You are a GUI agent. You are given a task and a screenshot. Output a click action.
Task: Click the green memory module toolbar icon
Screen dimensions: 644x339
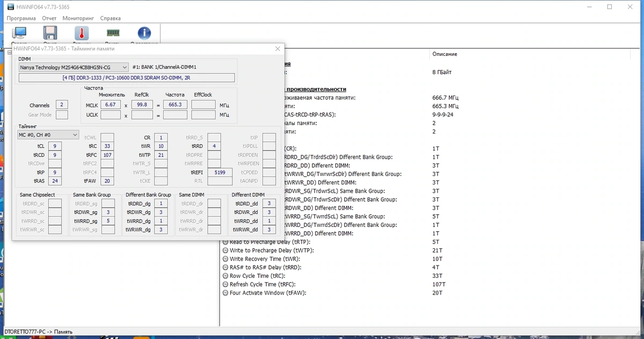point(113,33)
